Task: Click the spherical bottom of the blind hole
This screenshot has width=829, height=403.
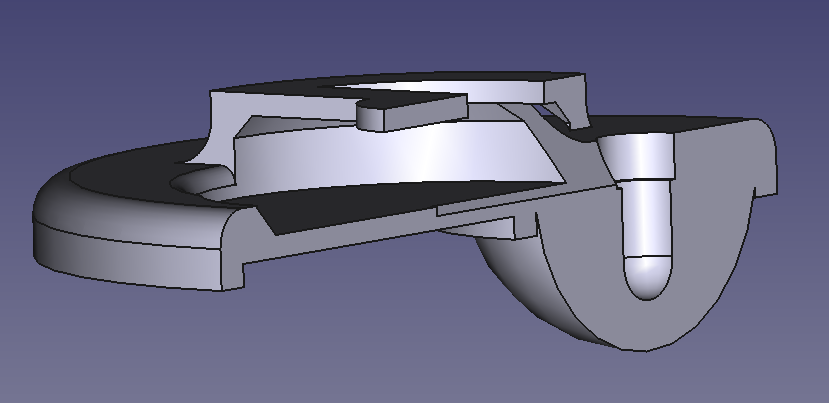Action: pyautogui.click(x=648, y=277)
